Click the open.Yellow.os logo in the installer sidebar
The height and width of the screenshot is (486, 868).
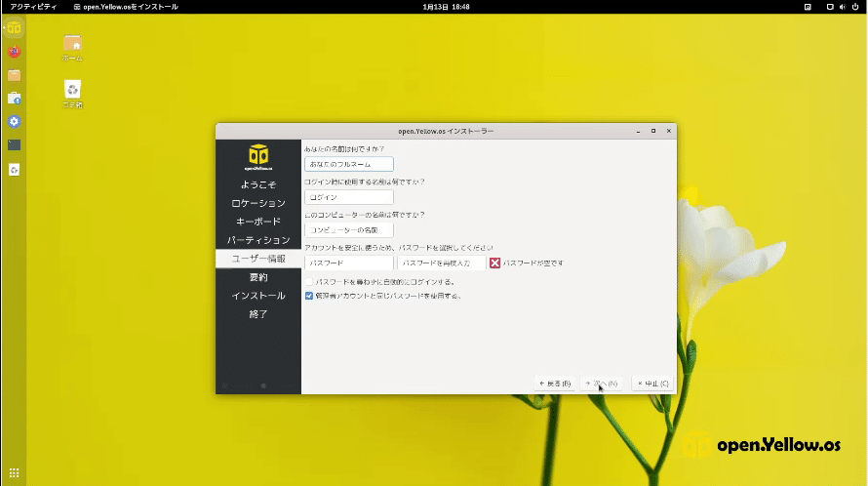(x=258, y=157)
